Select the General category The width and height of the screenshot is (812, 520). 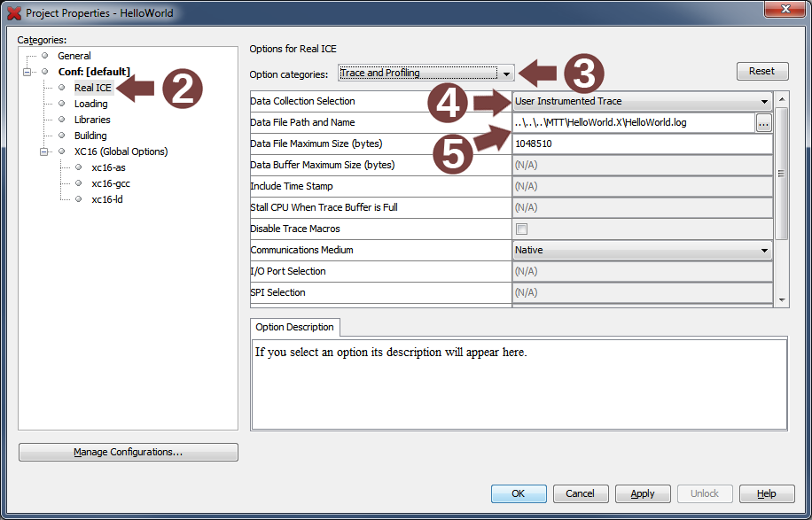coord(74,56)
